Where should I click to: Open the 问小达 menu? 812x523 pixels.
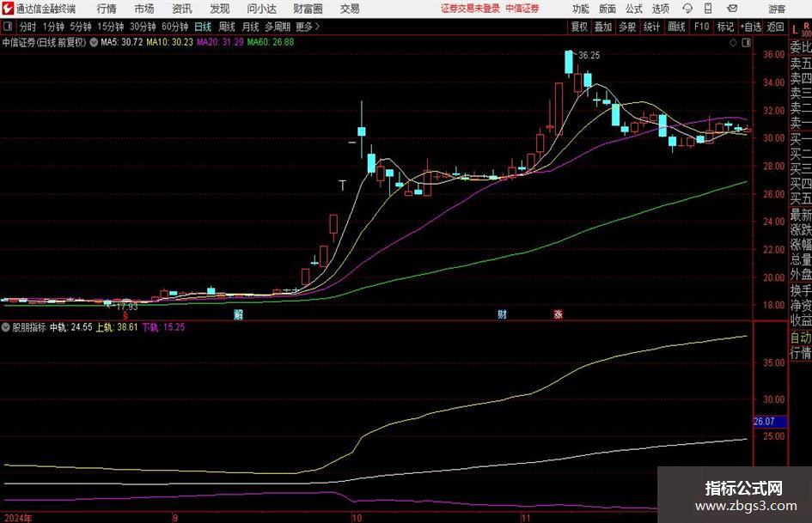pyautogui.click(x=261, y=9)
